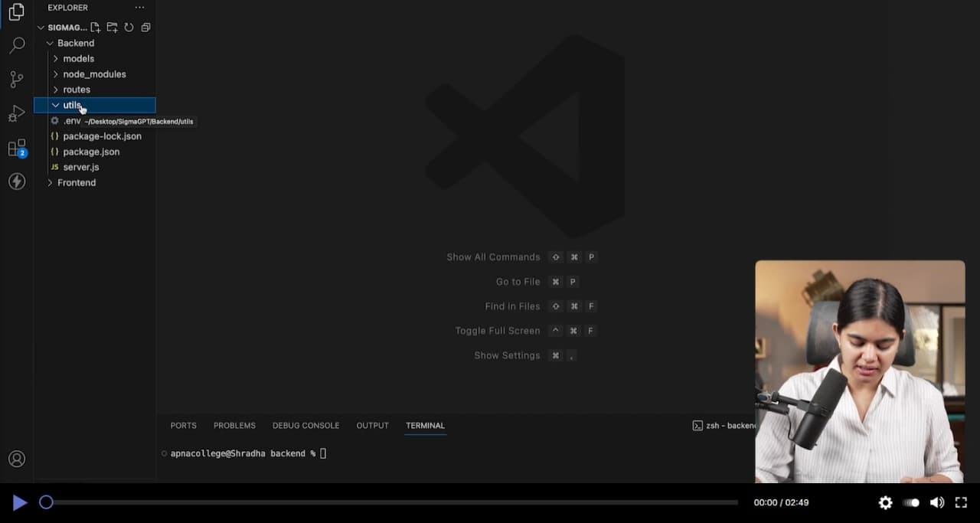
Task: Click the New Folder icon in Explorer
Action: 112,28
